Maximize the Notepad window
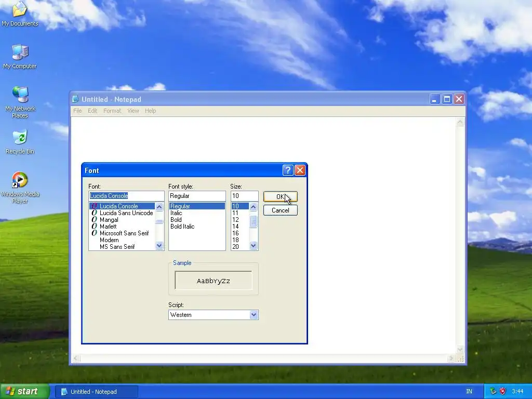The image size is (532, 399). point(447,99)
